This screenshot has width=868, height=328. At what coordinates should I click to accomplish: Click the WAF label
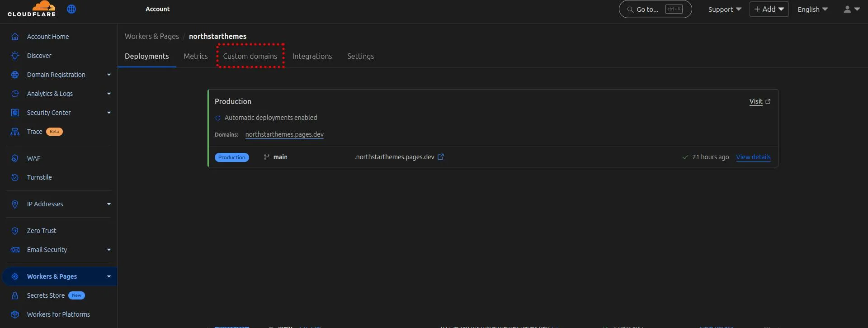pos(33,158)
